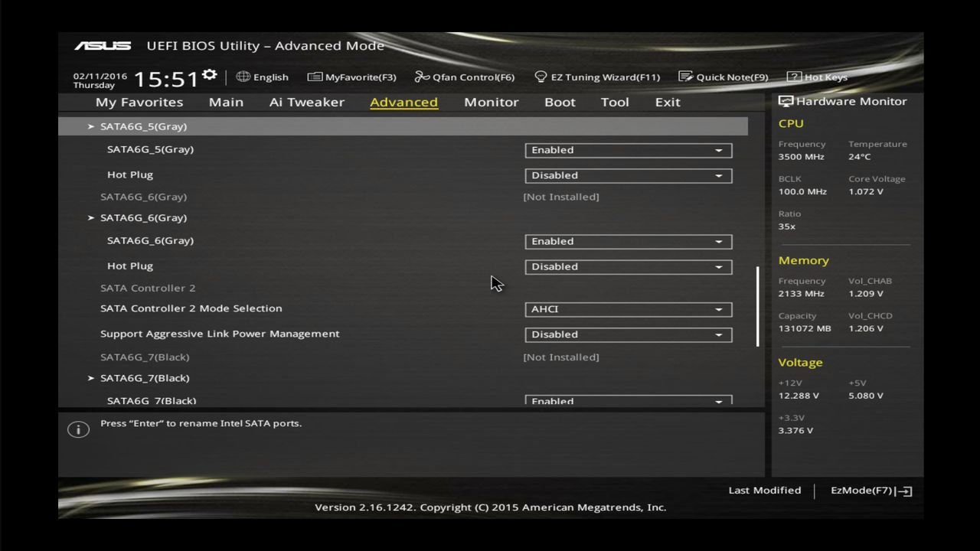
Task: Click SATA6G_7(Black) Not Installed value
Action: pos(561,357)
